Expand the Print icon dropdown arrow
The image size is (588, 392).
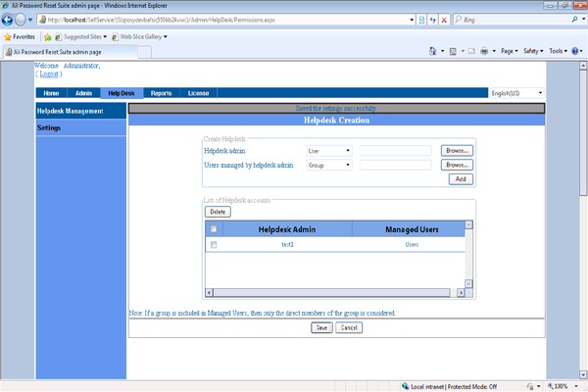[494, 51]
